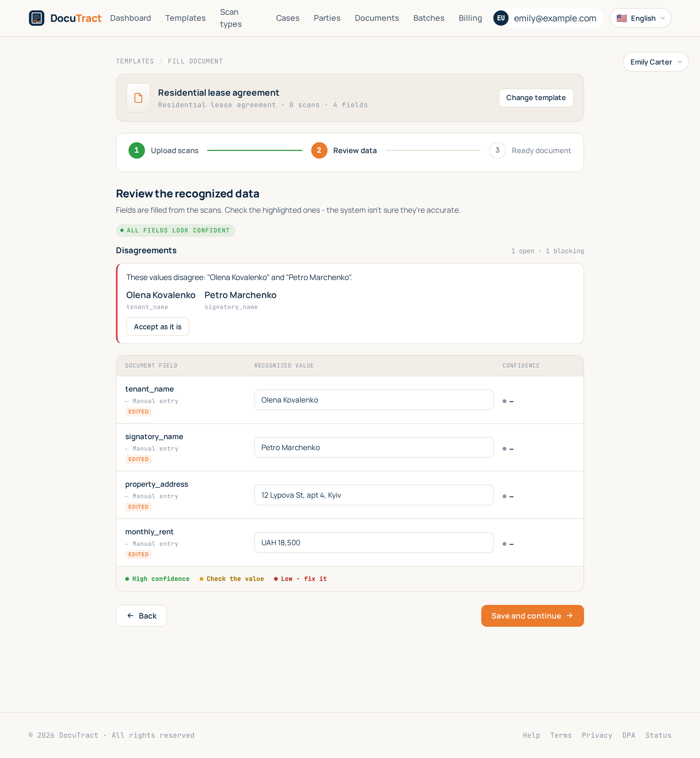700x758 pixels.
Task: Click the Change template button
Action: pyautogui.click(x=536, y=98)
